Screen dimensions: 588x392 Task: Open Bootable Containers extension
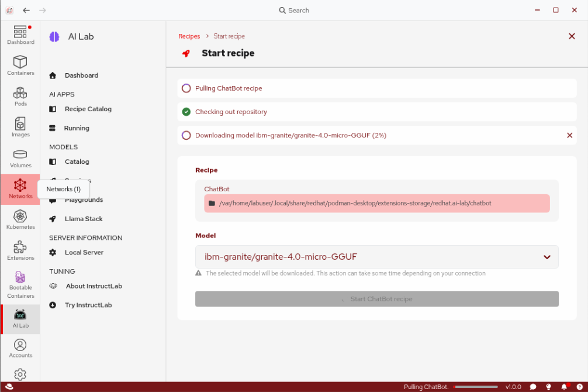(x=20, y=284)
